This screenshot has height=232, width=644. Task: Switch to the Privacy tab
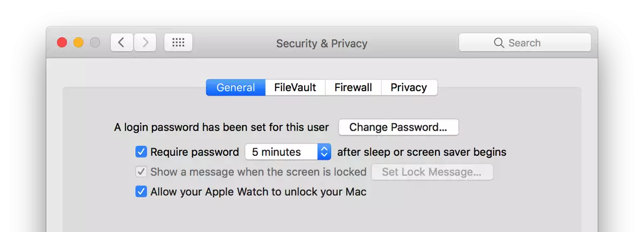pos(409,87)
